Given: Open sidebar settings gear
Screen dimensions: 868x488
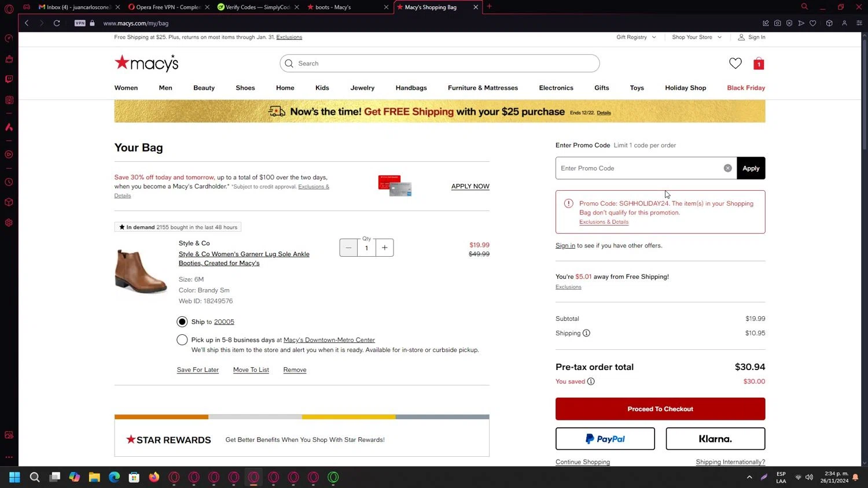Looking at the screenshot, I should tap(9, 223).
